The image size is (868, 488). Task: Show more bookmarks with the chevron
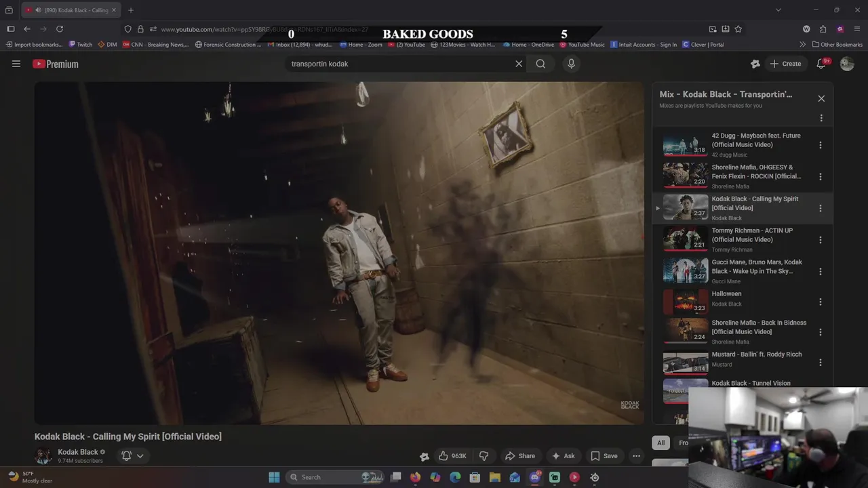[x=803, y=45]
